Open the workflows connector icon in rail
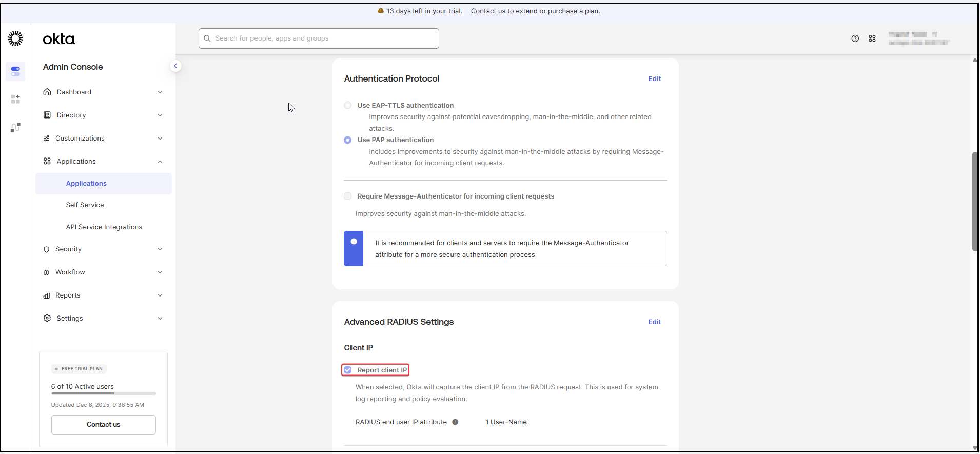This screenshot has width=980, height=454. pyautogui.click(x=15, y=127)
